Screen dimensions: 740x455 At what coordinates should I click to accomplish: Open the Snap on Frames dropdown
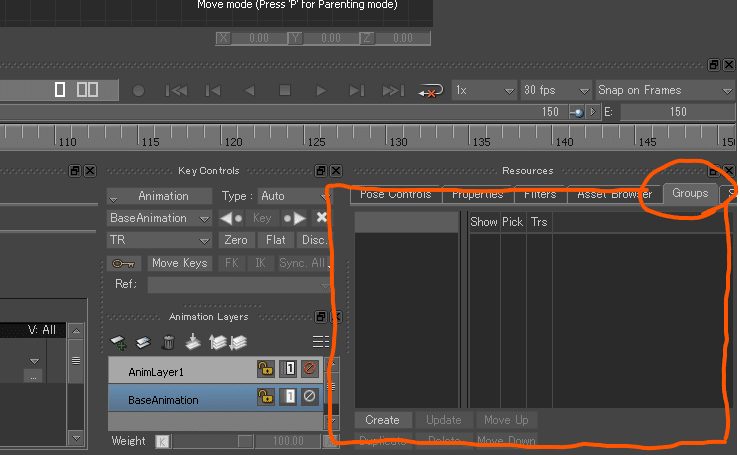665,90
